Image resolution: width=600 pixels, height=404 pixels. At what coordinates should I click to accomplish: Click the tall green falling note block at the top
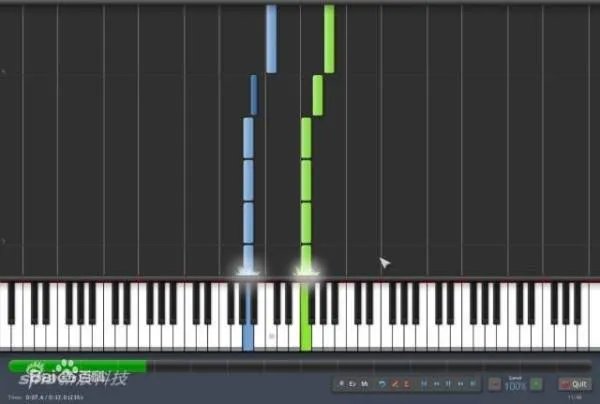(x=329, y=38)
